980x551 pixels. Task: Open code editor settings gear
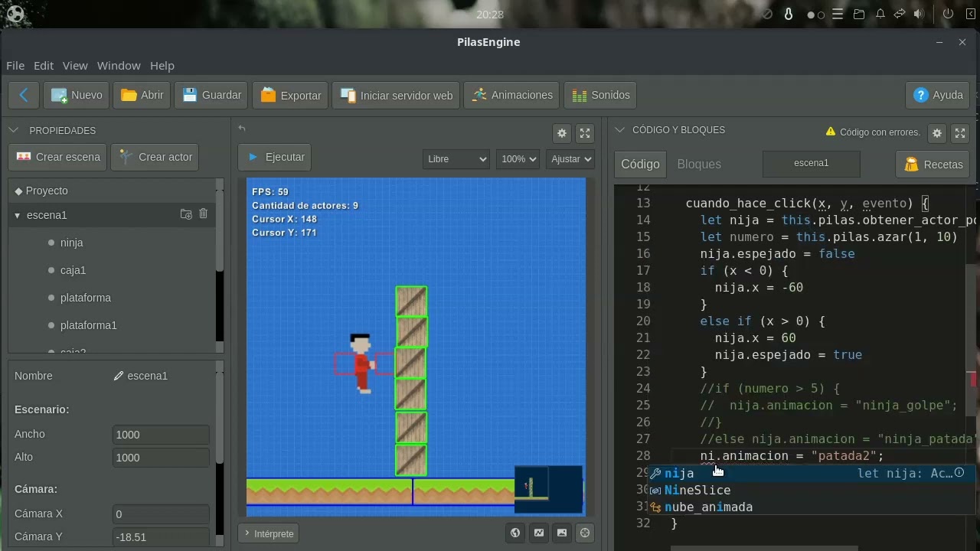pos(937,133)
